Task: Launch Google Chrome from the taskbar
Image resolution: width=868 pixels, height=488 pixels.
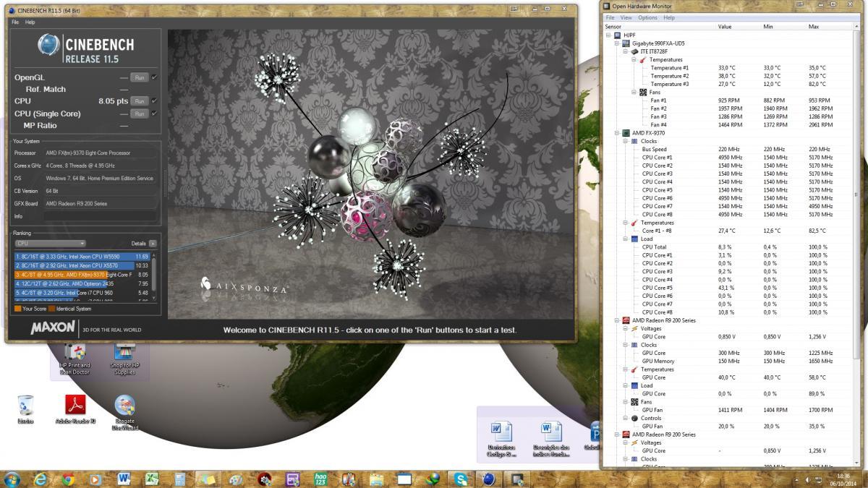Action: tap(68, 479)
